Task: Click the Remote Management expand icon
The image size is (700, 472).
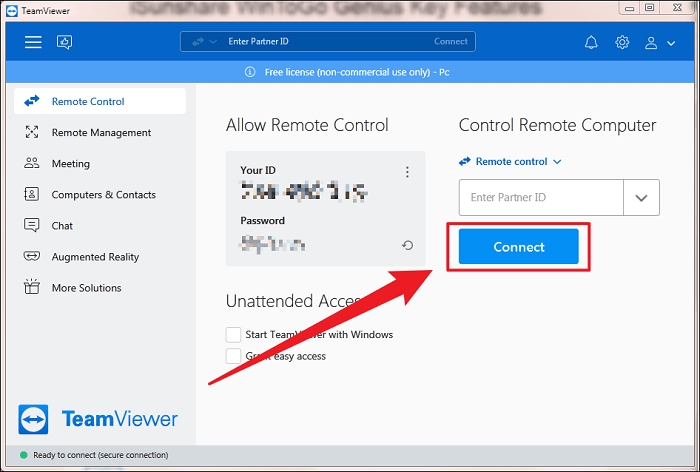Action: click(32, 132)
